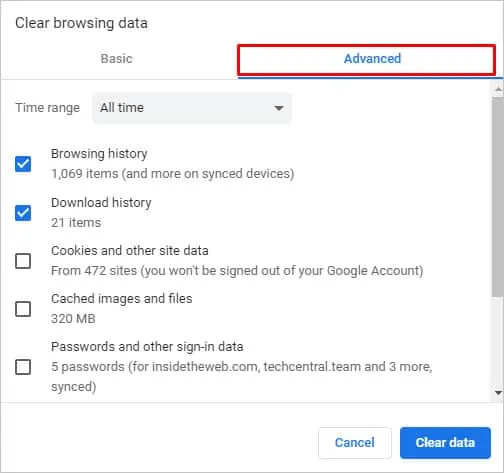Click the scrollbar down arrow

[x=498, y=393]
